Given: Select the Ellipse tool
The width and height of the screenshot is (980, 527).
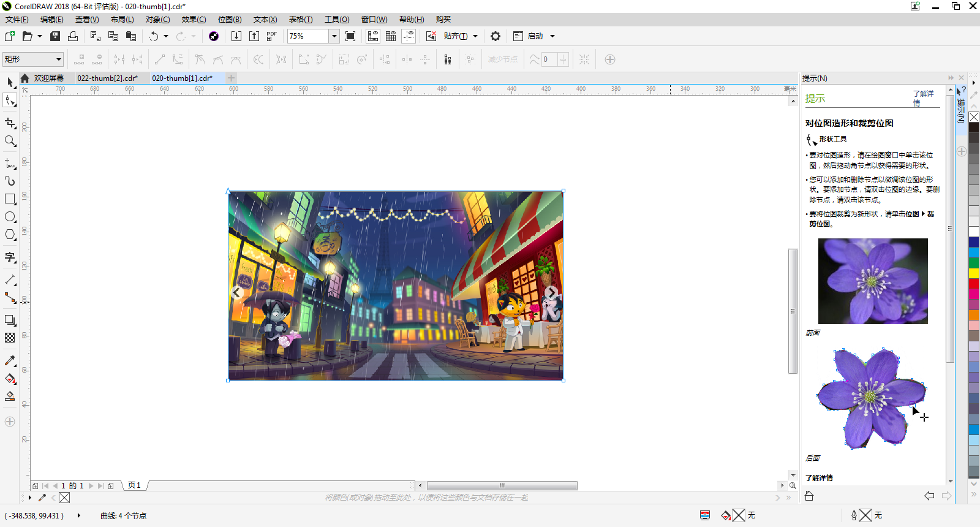Looking at the screenshot, I should tap(10, 217).
